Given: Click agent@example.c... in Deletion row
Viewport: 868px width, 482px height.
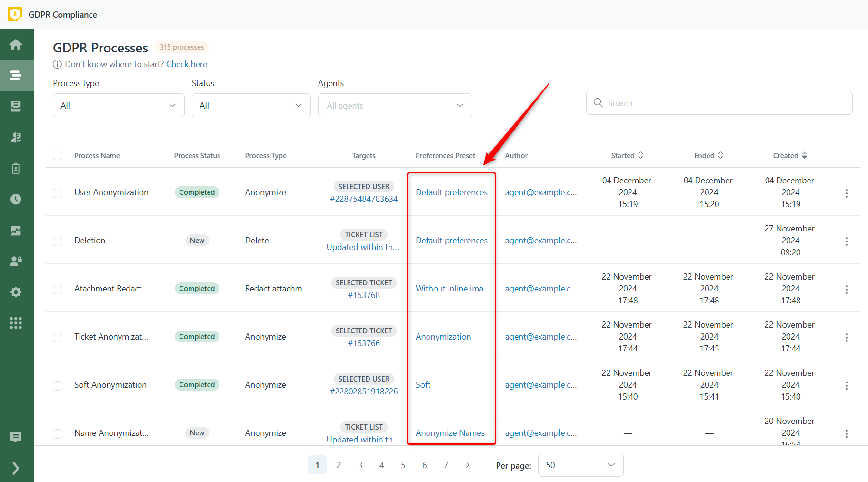Looking at the screenshot, I should coord(540,241).
